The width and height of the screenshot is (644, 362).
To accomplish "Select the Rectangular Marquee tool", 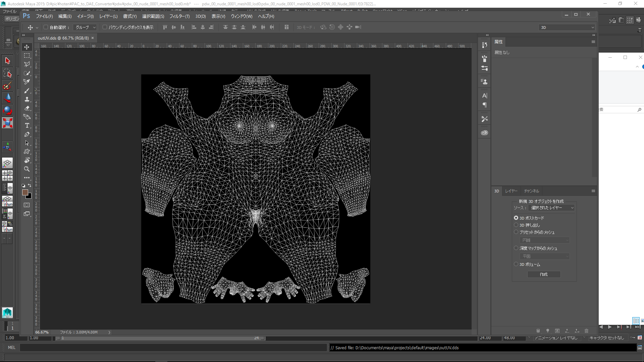I will (27, 56).
